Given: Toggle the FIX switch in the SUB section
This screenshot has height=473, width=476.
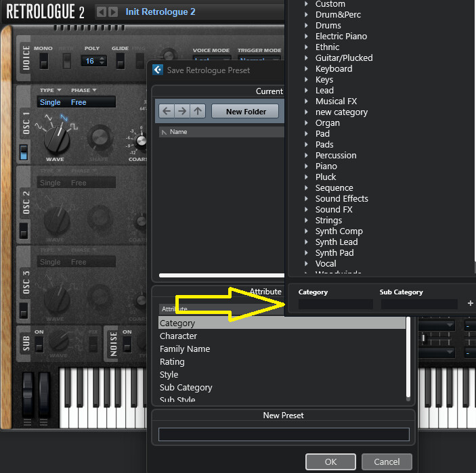Looking at the screenshot, I should pos(93,344).
